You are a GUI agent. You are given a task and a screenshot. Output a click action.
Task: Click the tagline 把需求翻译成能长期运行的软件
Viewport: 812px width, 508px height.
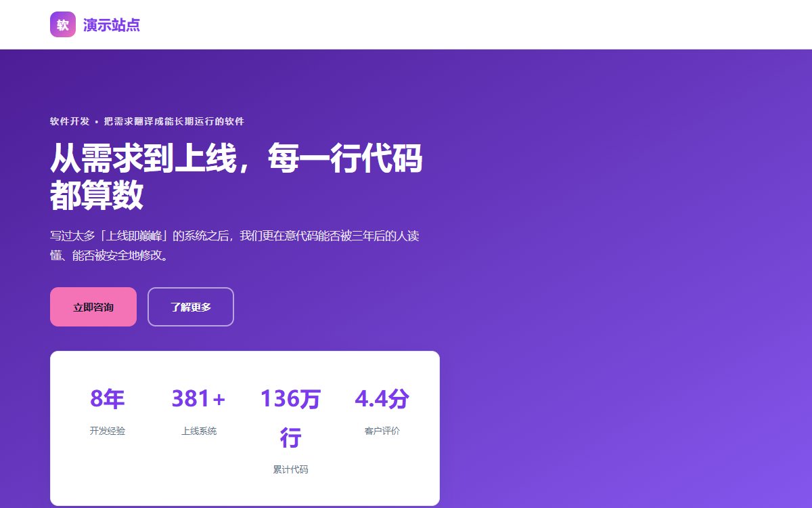click(x=174, y=121)
